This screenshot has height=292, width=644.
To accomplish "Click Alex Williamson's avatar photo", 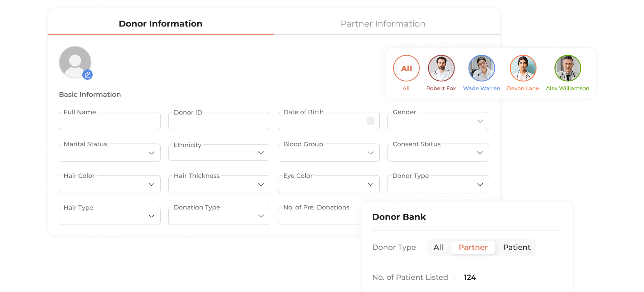I will [568, 68].
